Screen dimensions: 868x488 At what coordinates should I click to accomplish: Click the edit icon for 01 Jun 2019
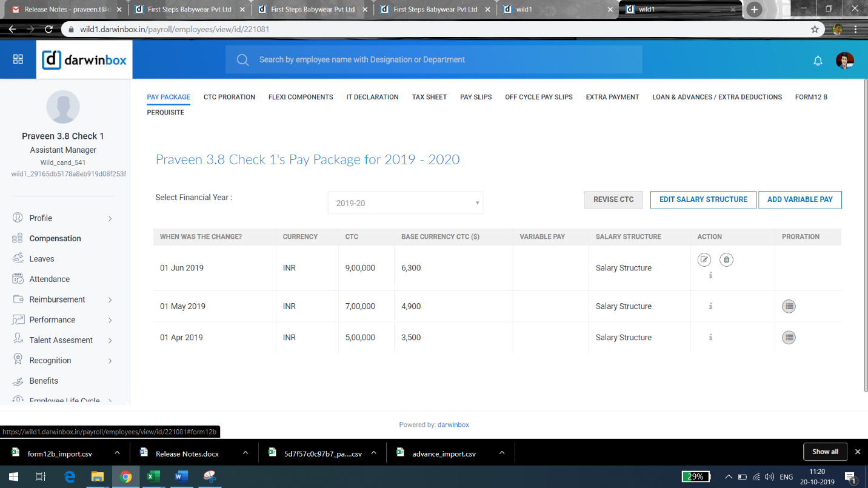tap(704, 260)
